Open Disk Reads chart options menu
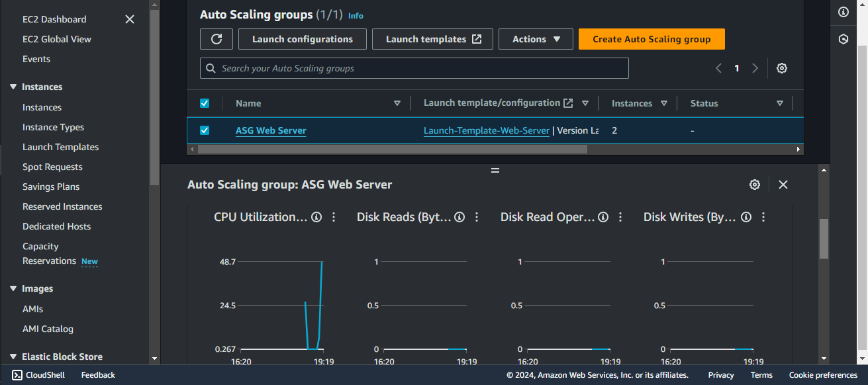868x385 pixels. [x=477, y=217]
